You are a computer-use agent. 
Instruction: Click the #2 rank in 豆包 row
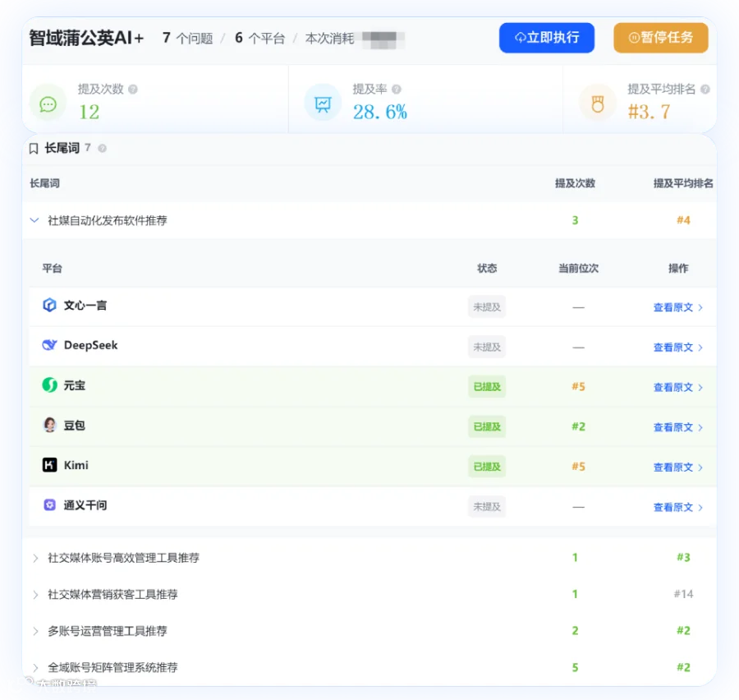point(578,427)
